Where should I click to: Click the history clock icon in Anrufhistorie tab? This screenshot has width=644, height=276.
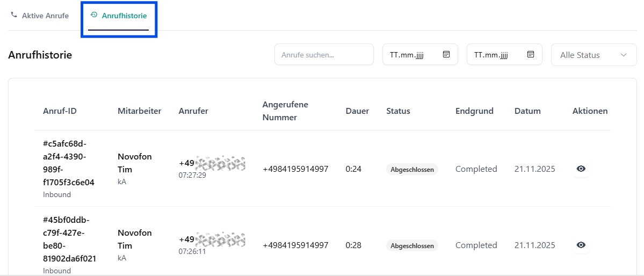[x=94, y=15]
